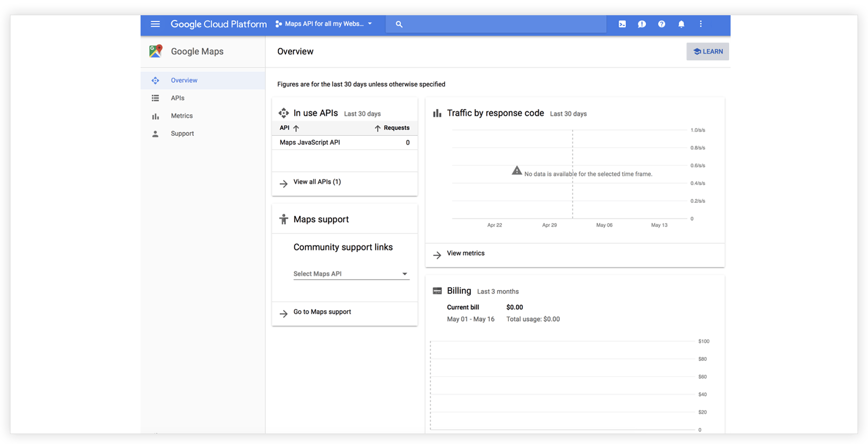Open Metrics in the sidebar
Image resolution: width=868 pixels, height=444 pixels.
[x=181, y=116]
